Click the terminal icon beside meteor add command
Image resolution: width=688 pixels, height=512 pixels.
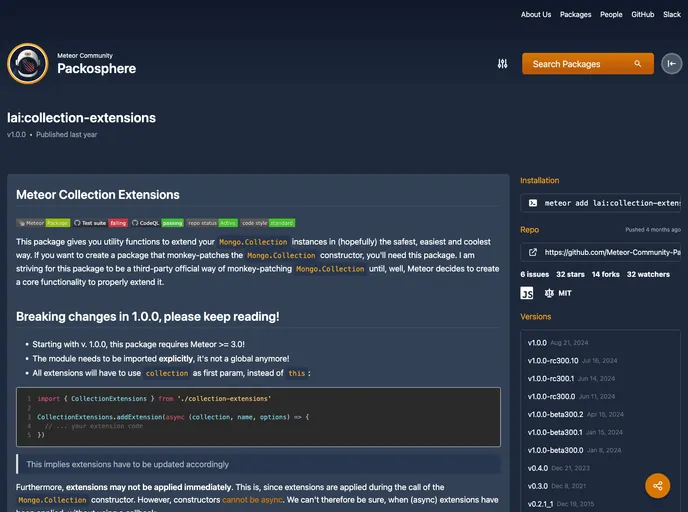tap(533, 203)
